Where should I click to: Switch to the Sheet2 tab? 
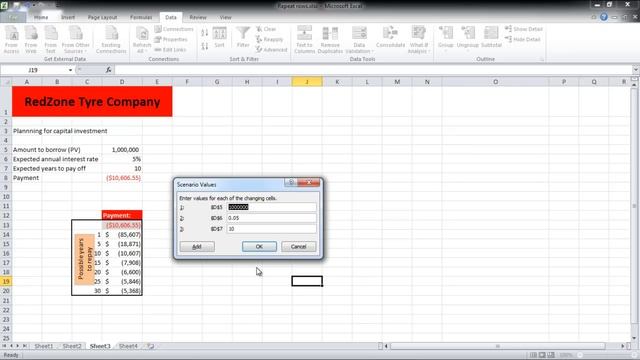tap(72, 346)
